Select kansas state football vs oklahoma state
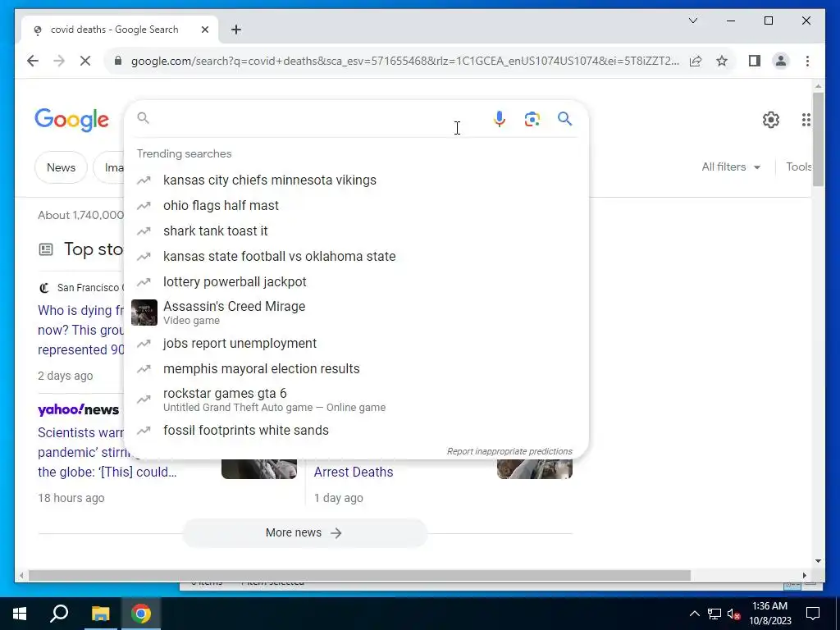840x630 pixels. [356, 257]
